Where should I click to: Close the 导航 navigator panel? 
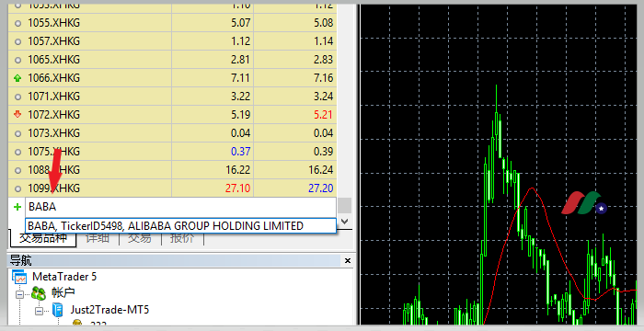pos(348,260)
